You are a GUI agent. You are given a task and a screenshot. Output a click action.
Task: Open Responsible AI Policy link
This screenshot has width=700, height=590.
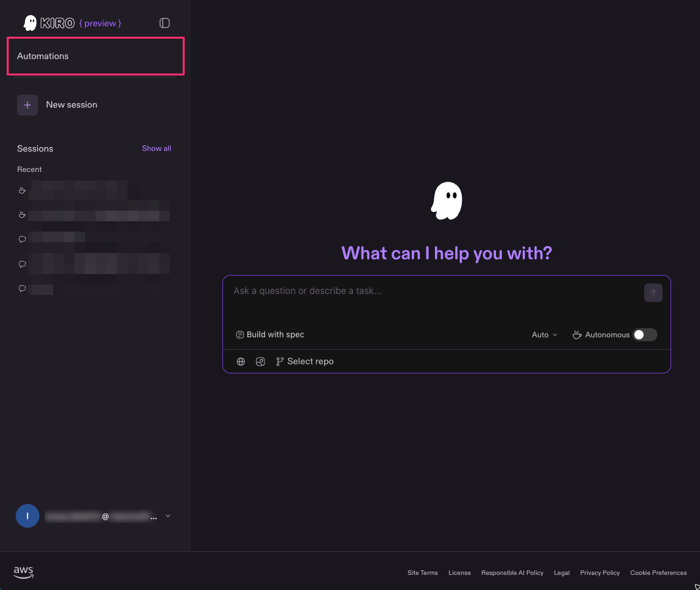512,572
